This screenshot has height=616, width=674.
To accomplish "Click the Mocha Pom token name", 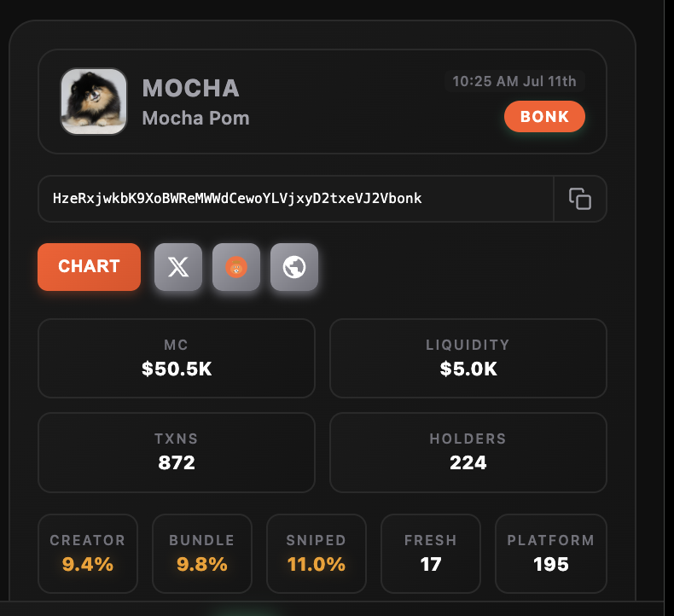I will pyautogui.click(x=196, y=119).
